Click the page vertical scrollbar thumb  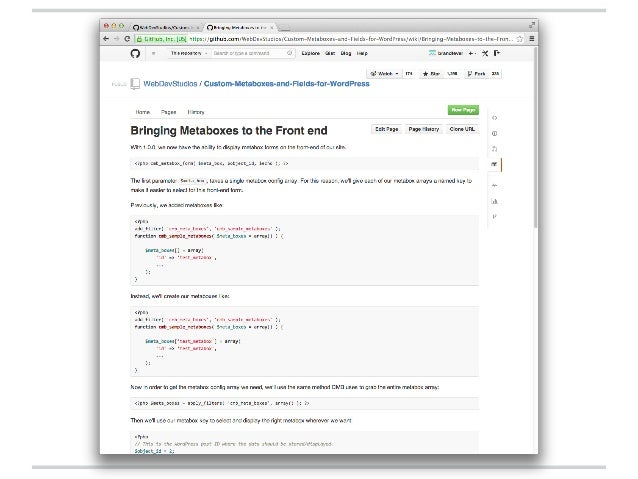(x=536, y=138)
